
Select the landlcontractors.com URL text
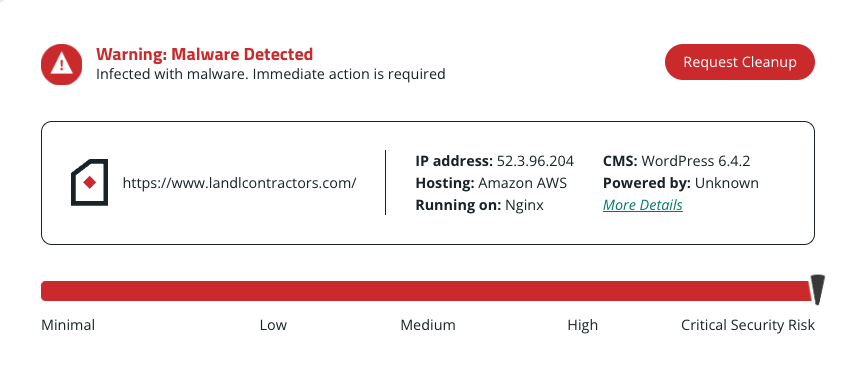[240, 183]
